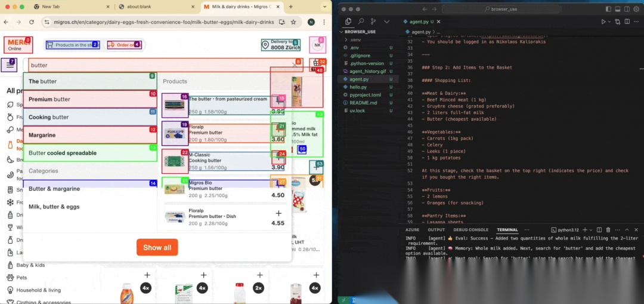Open the .env file
The image size is (644, 304).
click(354, 48)
